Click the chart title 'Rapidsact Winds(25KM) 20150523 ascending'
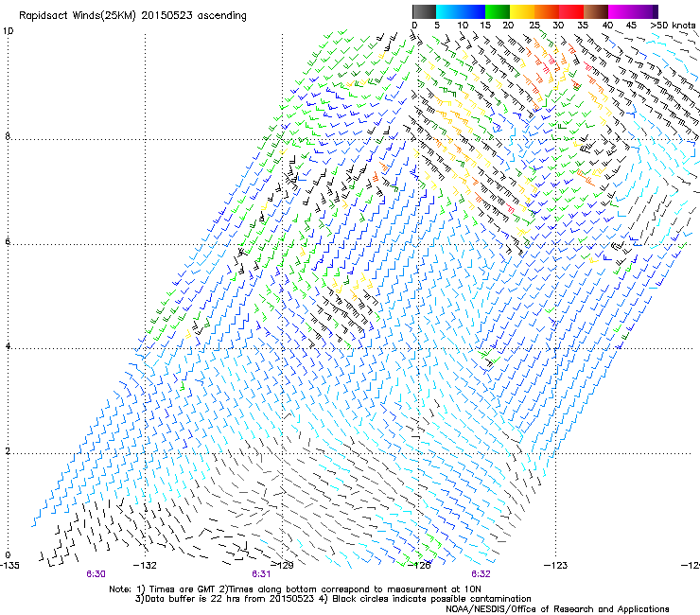This screenshot has height=615, width=700. (x=132, y=16)
